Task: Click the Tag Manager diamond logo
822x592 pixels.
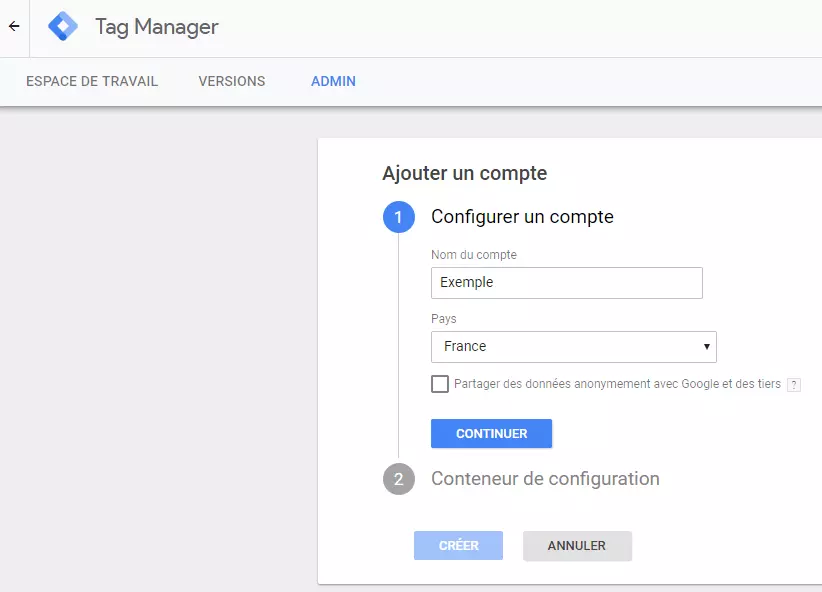Action: coord(63,26)
